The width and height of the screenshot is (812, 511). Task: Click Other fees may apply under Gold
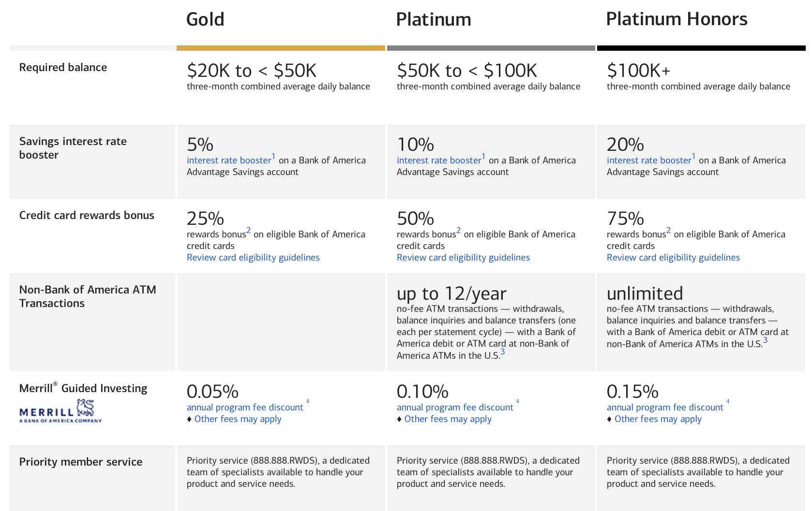tap(238, 419)
